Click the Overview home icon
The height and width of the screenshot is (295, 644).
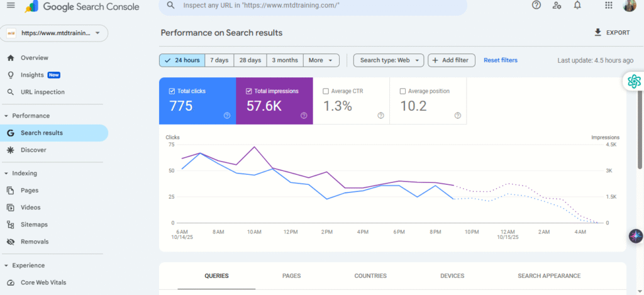11,58
